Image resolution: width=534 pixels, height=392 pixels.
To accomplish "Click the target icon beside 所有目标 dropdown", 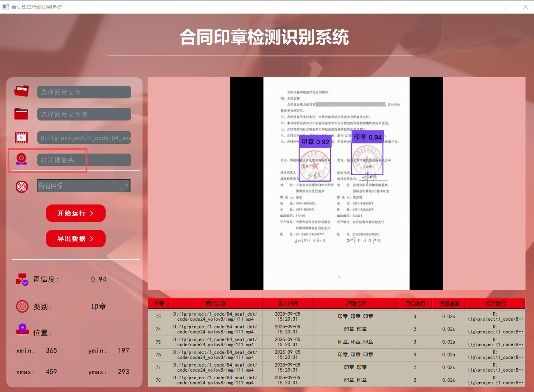I will 22,187.
